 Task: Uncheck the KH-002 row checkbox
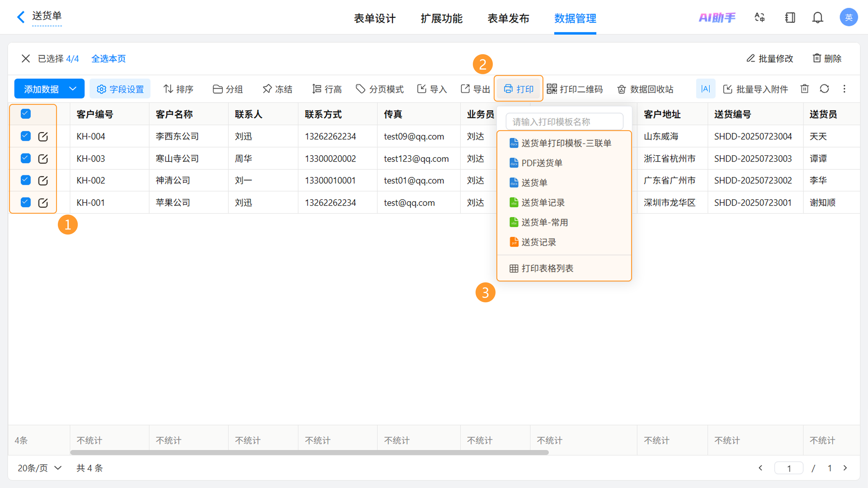click(x=26, y=180)
